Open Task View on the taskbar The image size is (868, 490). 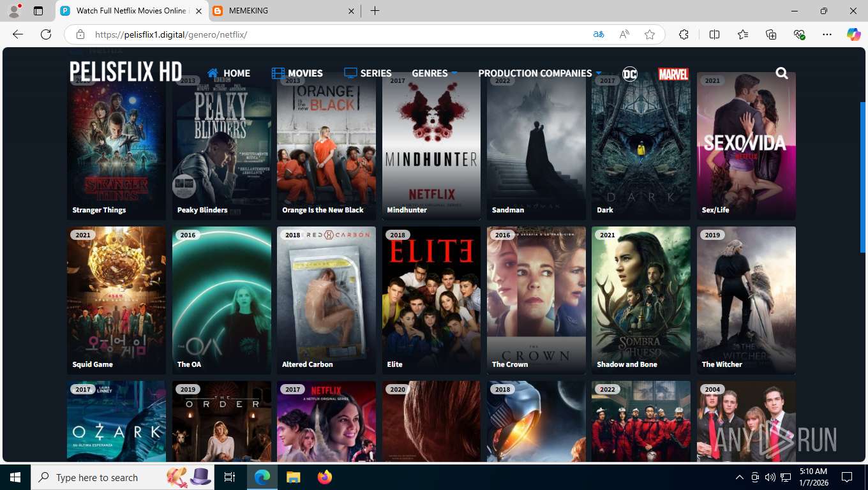[230, 477]
